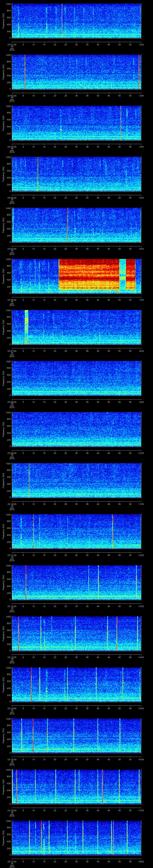Click the 23:08:00 start time label
Screen dimensions: 153x868
12,402
